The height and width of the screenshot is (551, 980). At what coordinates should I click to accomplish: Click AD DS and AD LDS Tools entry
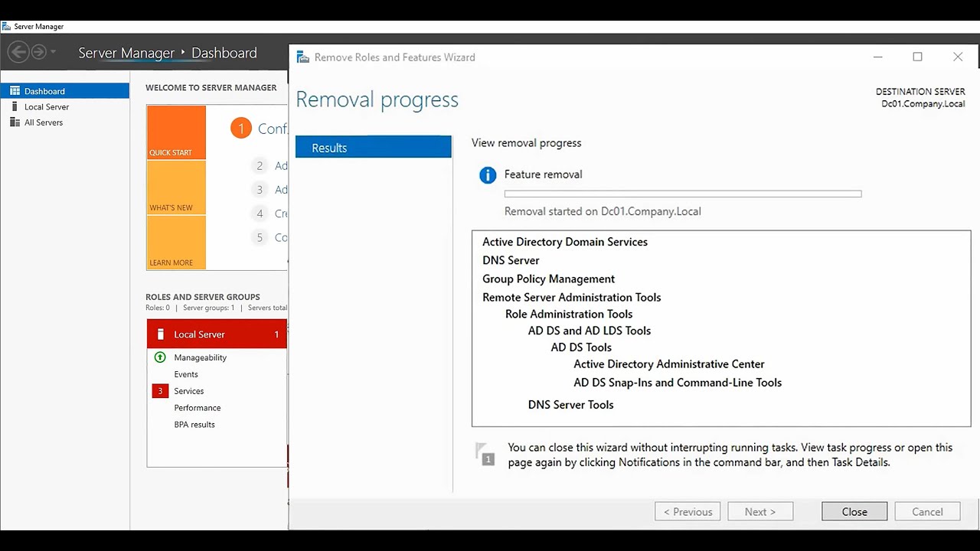(x=590, y=331)
